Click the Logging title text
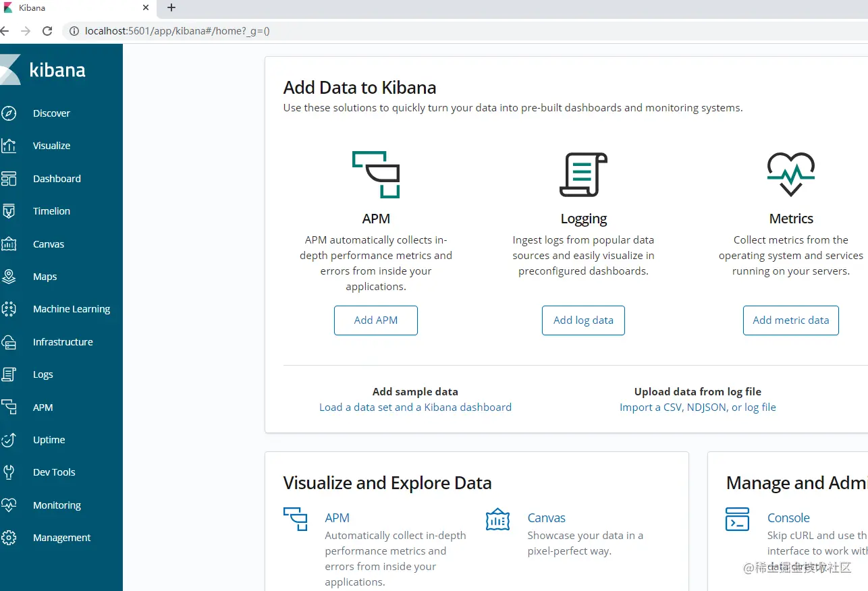Screen dimensions: 868x591 tap(584, 219)
